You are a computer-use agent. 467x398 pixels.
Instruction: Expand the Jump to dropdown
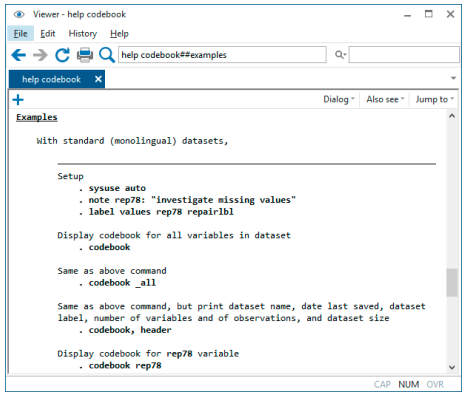click(x=435, y=99)
